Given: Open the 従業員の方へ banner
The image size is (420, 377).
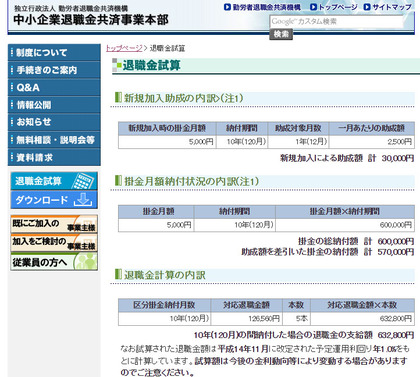Looking at the screenshot, I should [x=54, y=261].
